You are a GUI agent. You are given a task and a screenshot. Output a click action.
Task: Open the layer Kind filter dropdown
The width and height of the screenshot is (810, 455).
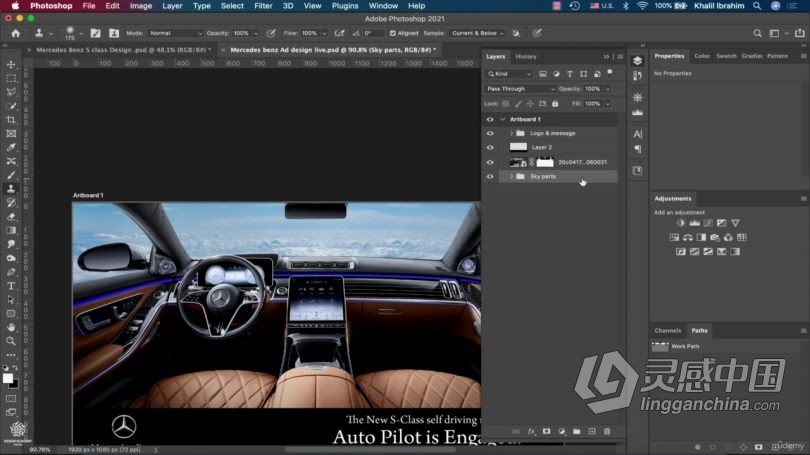tap(509, 74)
